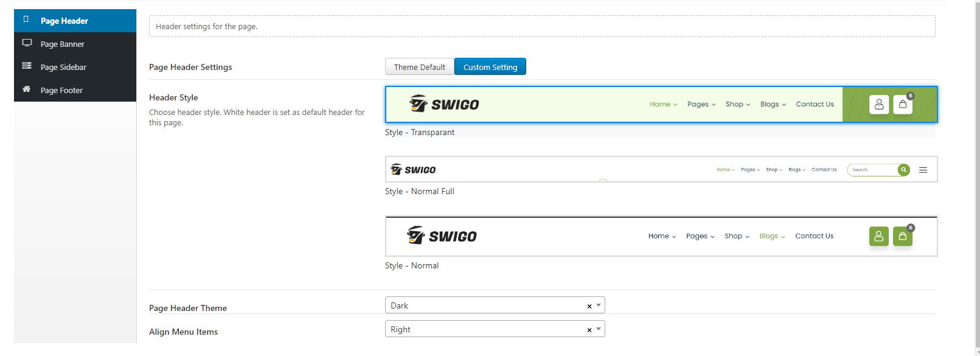Choose the Normal header style thumbnail
The height and width of the screenshot is (356, 980).
[x=661, y=236]
